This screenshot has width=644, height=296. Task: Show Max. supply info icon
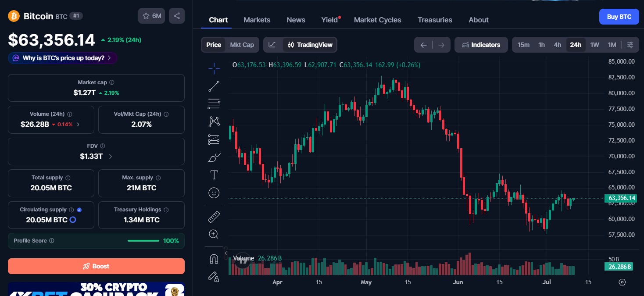click(x=158, y=178)
